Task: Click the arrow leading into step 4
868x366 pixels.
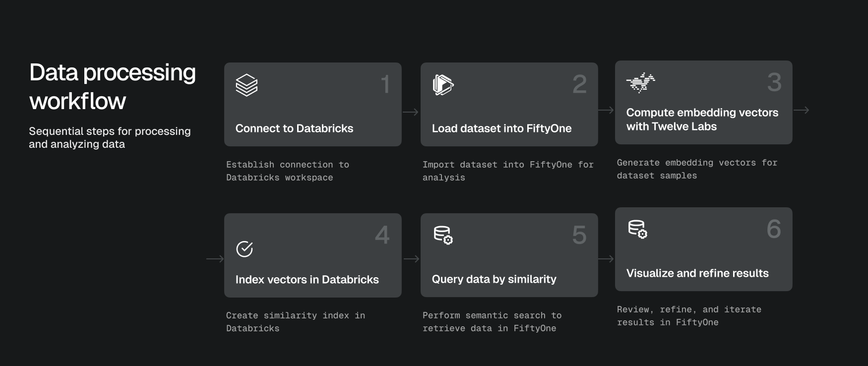Action: tap(215, 259)
